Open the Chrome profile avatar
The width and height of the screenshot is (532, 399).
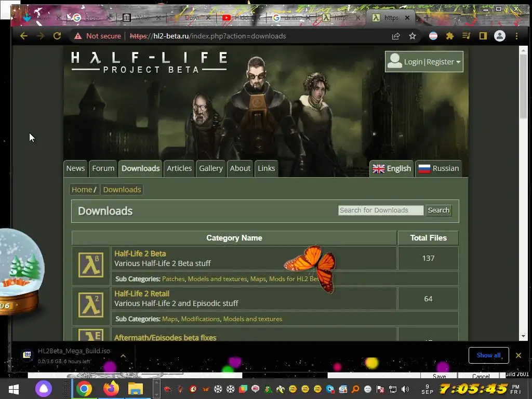tap(499, 36)
